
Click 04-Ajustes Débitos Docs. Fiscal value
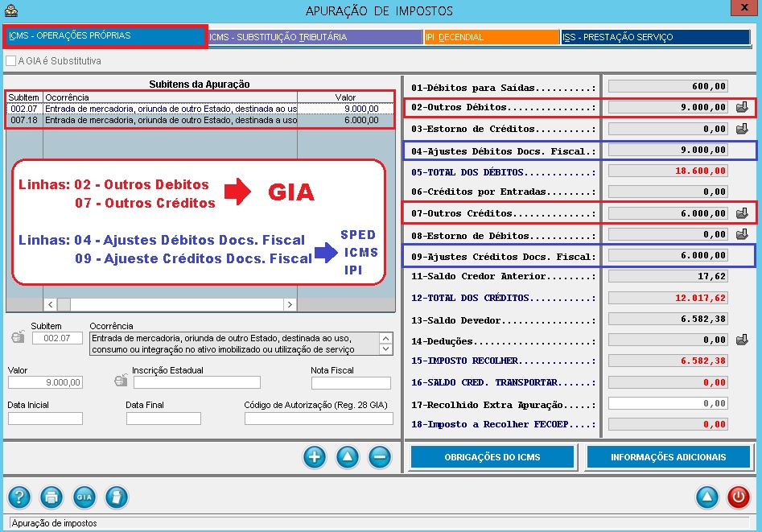tap(668, 150)
